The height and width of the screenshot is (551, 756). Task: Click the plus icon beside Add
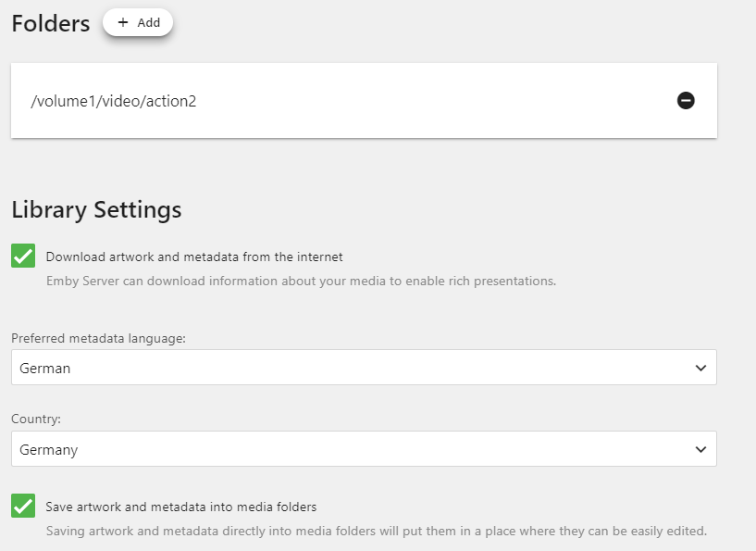123,22
